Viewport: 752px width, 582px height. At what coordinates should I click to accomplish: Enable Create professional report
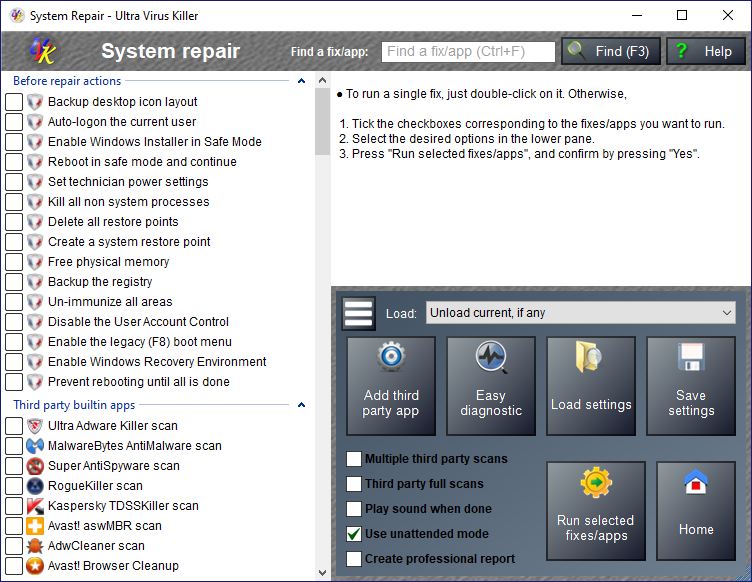coord(354,559)
